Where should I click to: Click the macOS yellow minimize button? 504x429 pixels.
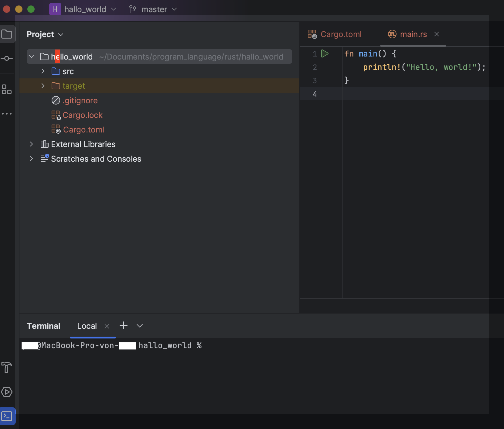[x=19, y=9]
